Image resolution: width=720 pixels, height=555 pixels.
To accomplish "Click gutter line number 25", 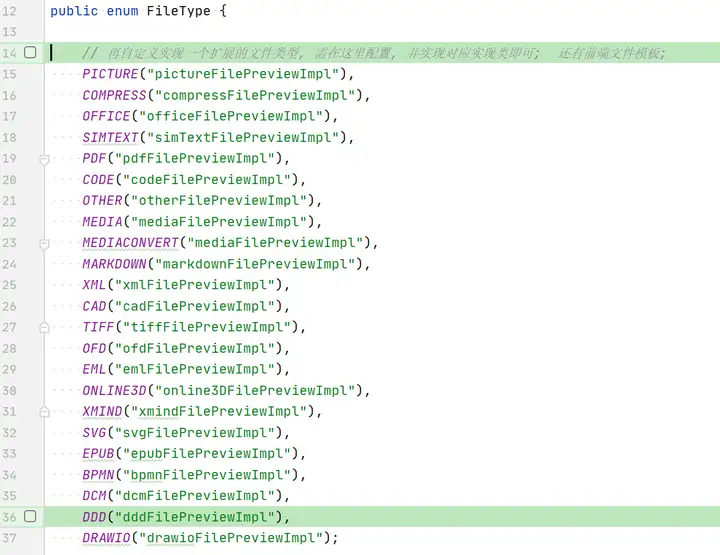I will (x=9, y=285).
